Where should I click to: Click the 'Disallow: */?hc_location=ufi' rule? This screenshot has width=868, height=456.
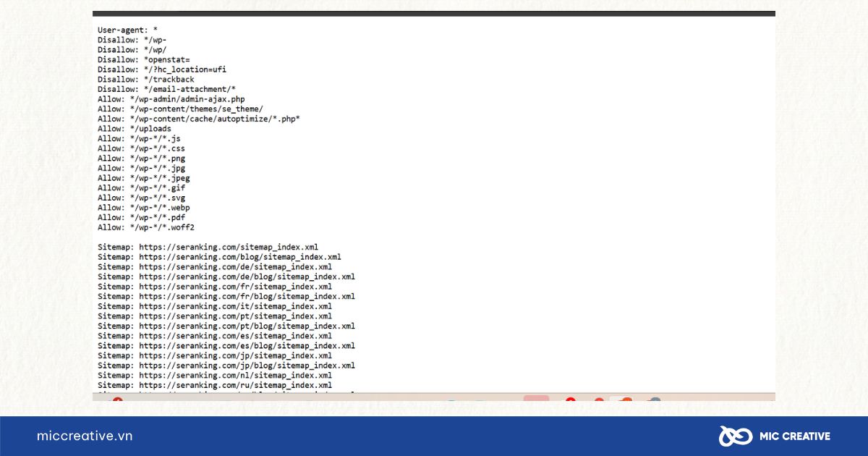click(x=162, y=69)
